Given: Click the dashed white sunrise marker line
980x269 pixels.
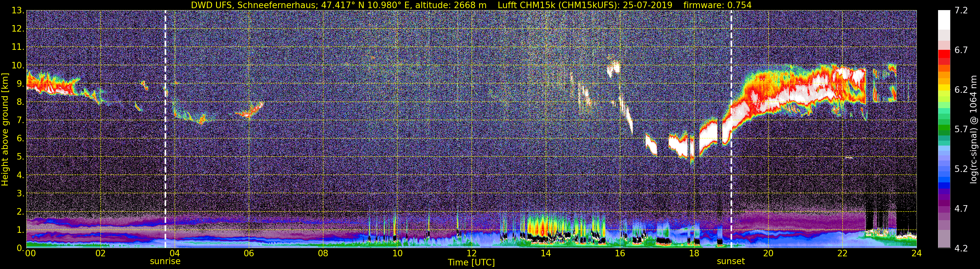Looking at the screenshot, I should point(165,130).
